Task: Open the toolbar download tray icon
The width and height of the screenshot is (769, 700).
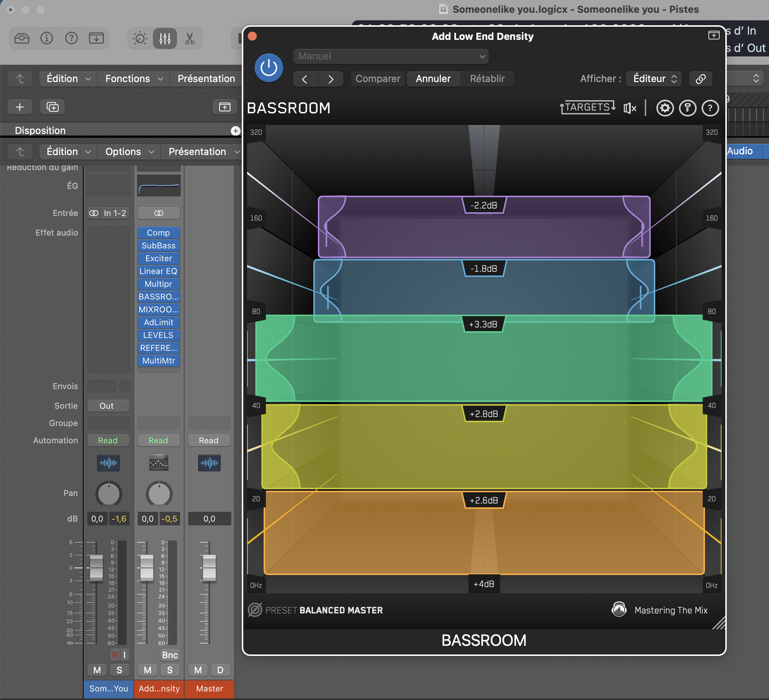Action: (96, 38)
